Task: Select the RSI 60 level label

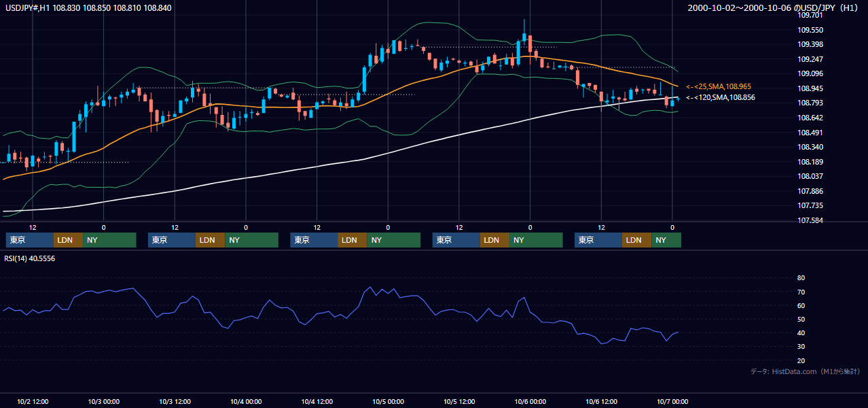Action: coord(801,305)
